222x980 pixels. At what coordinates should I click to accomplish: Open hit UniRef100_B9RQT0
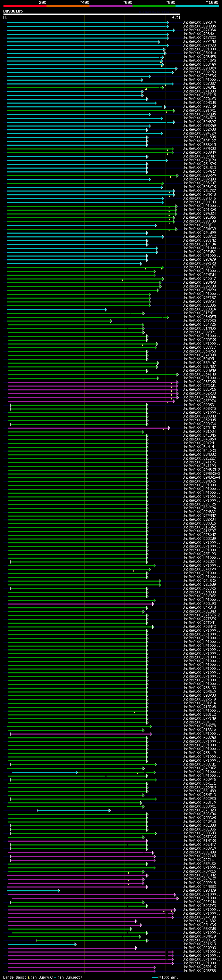[x=199, y=23]
